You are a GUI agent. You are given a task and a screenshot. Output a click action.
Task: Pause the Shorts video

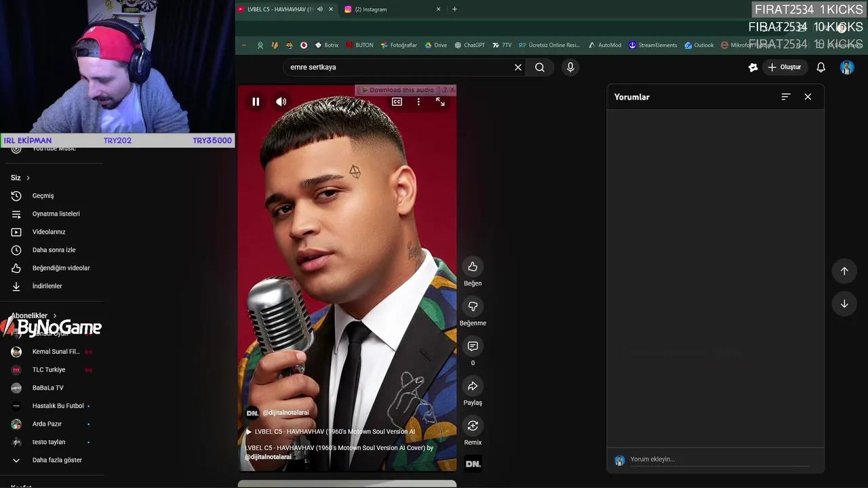pyautogui.click(x=256, y=102)
